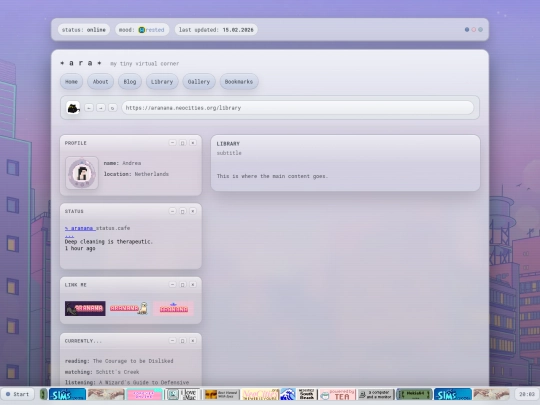
Task: Maximize the STATUS panel
Action: pyautogui.click(x=183, y=211)
